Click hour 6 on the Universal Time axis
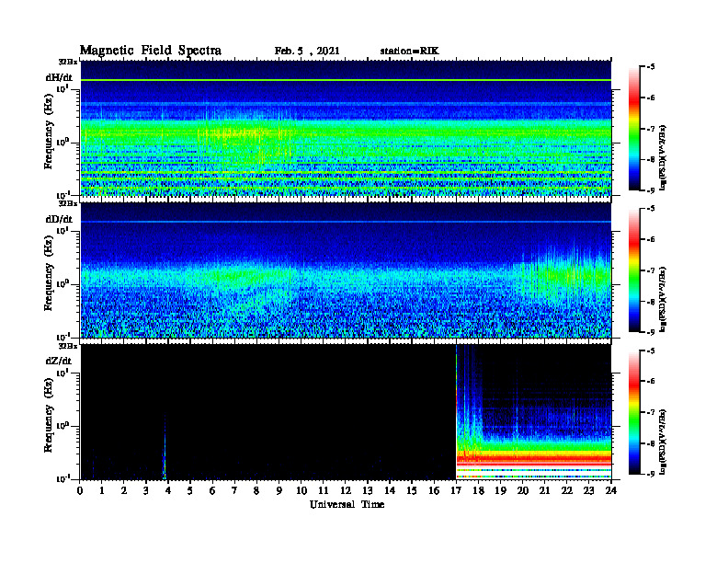The height and width of the screenshot is (563, 728). (212, 491)
